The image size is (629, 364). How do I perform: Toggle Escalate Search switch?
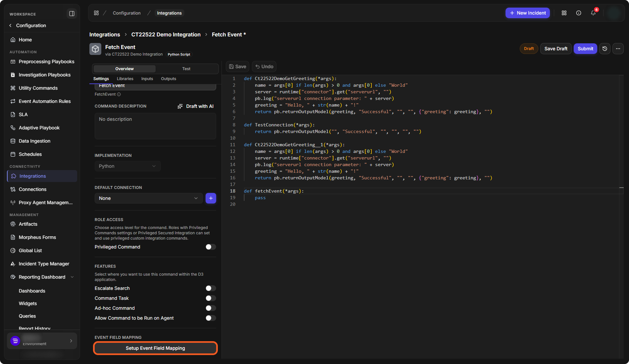[x=211, y=288]
